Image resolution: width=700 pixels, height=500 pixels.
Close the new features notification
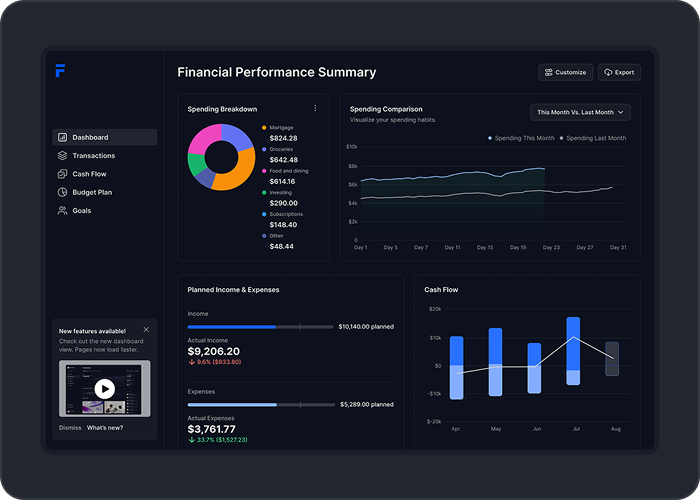pyautogui.click(x=146, y=329)
